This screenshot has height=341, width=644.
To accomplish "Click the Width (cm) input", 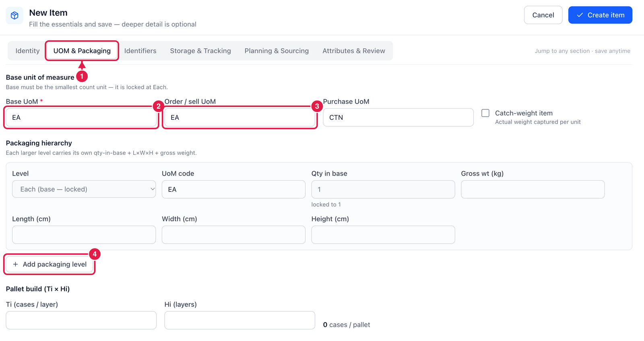I will point(233,234).
